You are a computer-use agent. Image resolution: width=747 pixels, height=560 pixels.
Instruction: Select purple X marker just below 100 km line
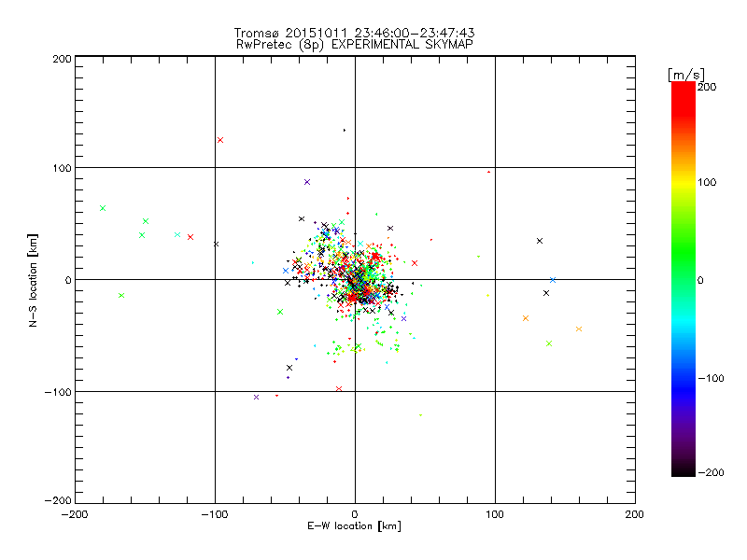tap(307, 182)
